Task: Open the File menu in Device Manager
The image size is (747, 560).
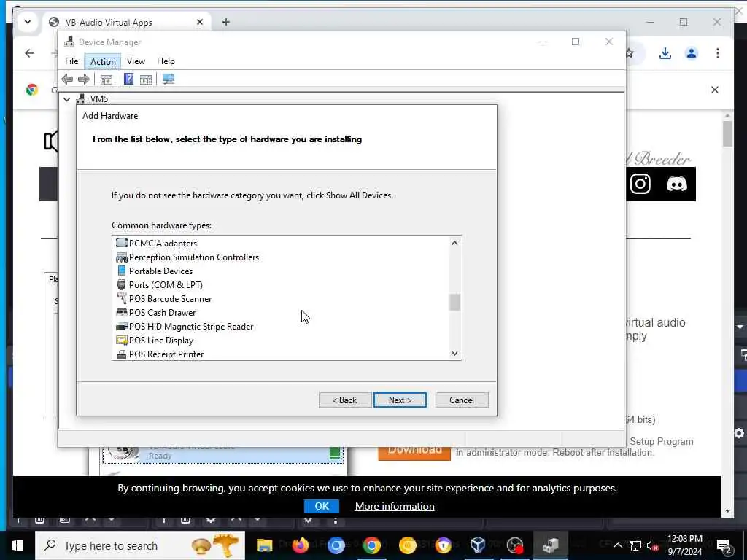Action: pos(71,61)
